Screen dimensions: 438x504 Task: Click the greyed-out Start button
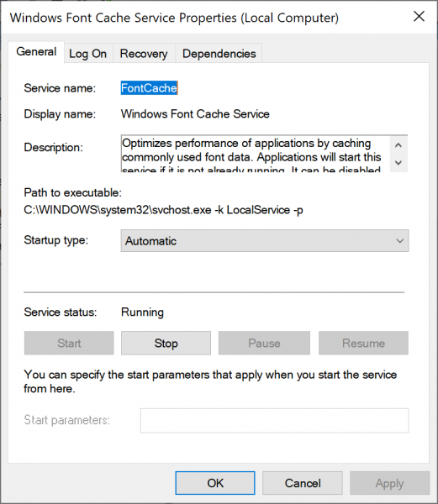69,343
